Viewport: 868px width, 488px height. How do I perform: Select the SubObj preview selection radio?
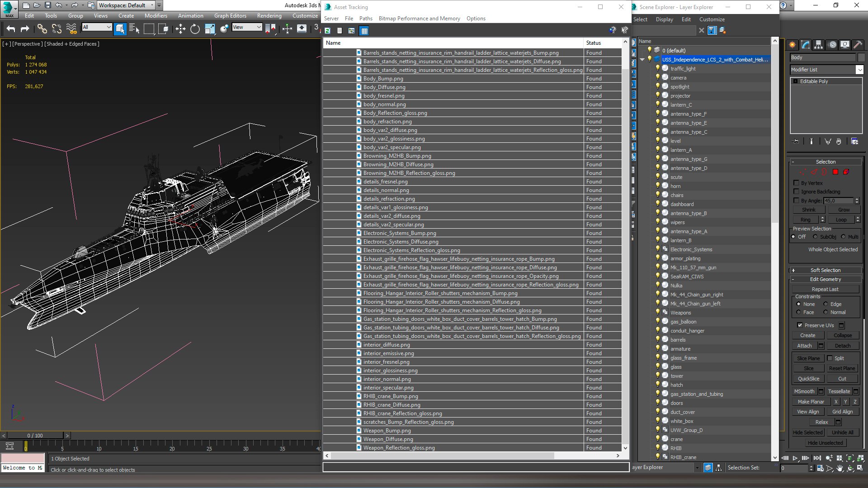click(815, 237)
